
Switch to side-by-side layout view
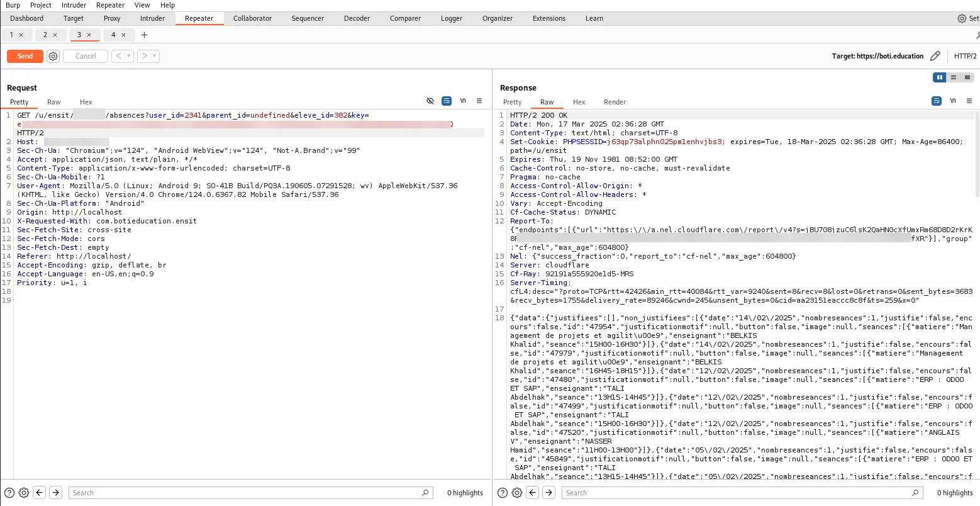pyautogui.click(x=940, y=77)
